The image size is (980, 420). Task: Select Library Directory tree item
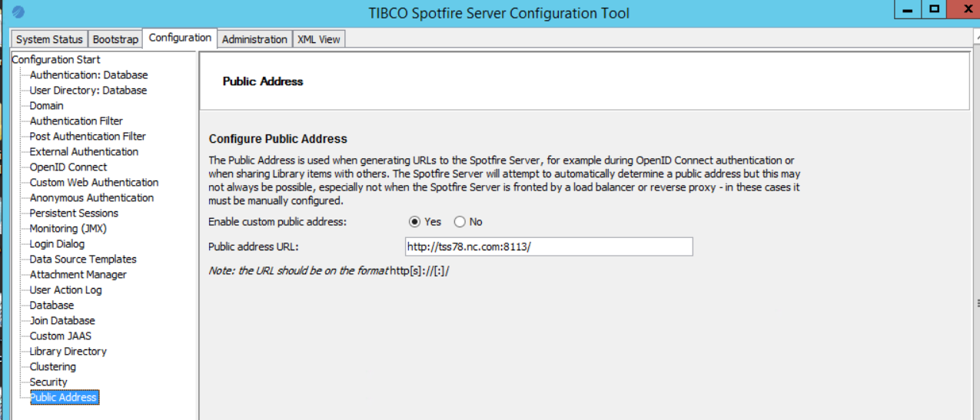pos(68,352)
